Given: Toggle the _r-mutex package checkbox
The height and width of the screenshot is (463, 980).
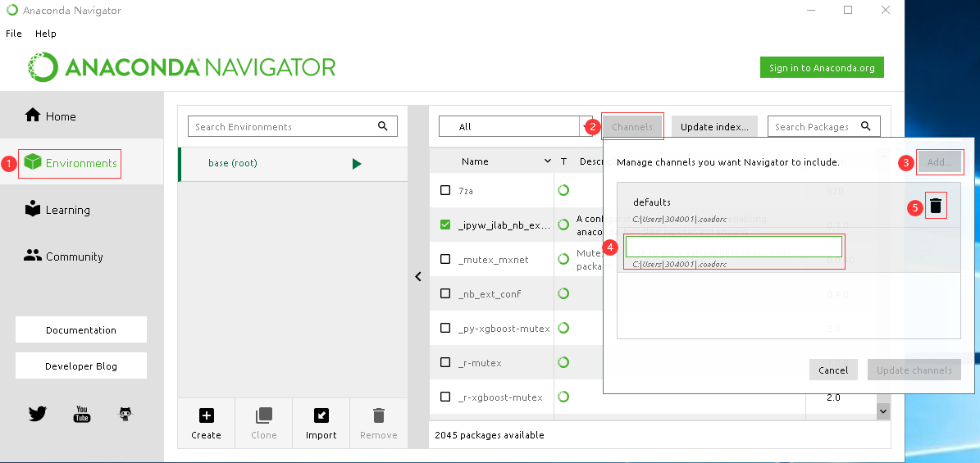Looking at the screenshot, I should coord(445,362).
